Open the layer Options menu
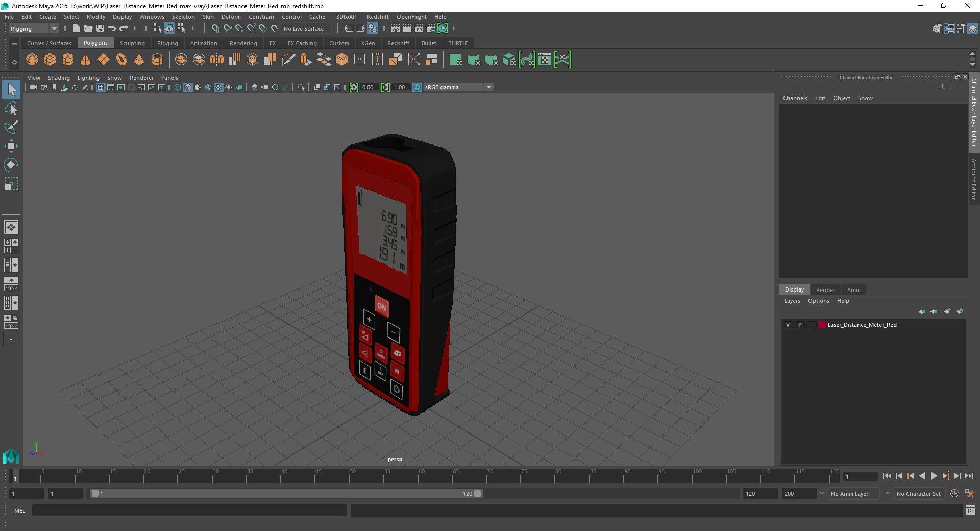 click(818, 301)
